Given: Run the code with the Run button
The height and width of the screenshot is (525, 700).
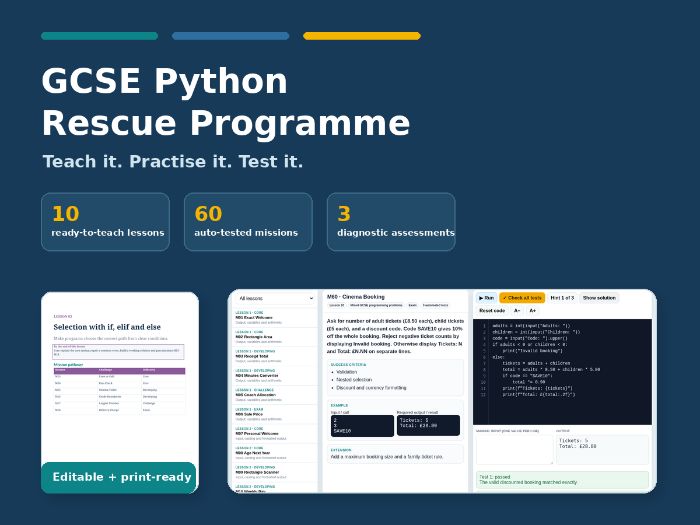Looking at the screenshot, I should point(487,298).
